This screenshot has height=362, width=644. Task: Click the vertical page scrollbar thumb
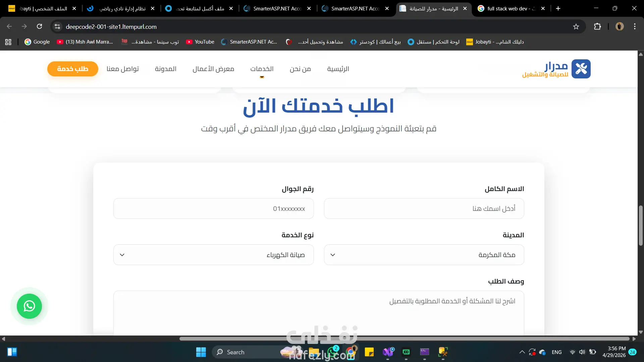coord(641,226)
